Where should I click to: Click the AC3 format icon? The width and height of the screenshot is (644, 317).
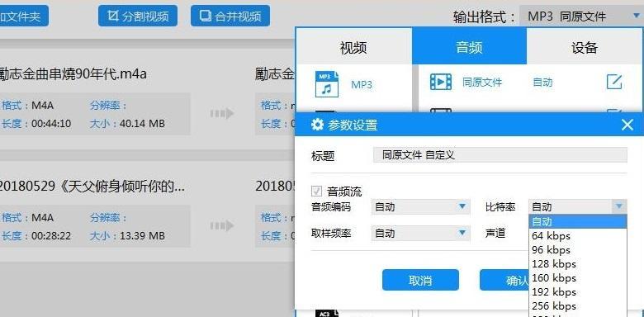[327, 314]
